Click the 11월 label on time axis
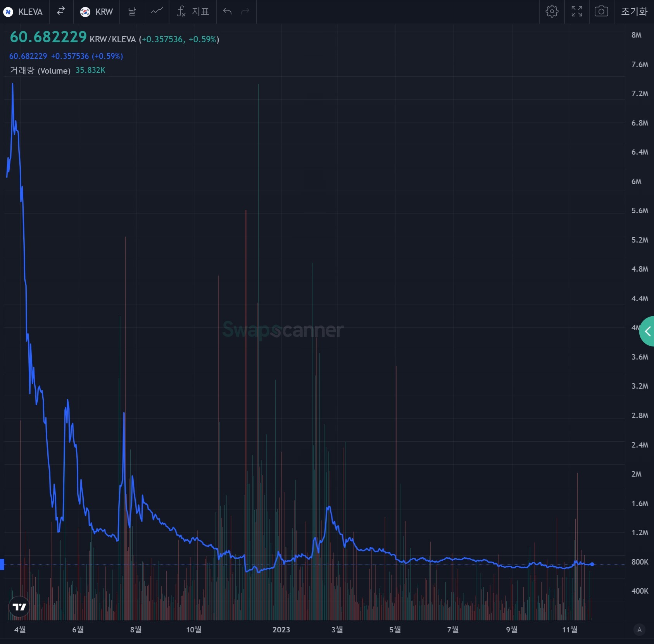The image size is (654, 644). coord(570,630)
